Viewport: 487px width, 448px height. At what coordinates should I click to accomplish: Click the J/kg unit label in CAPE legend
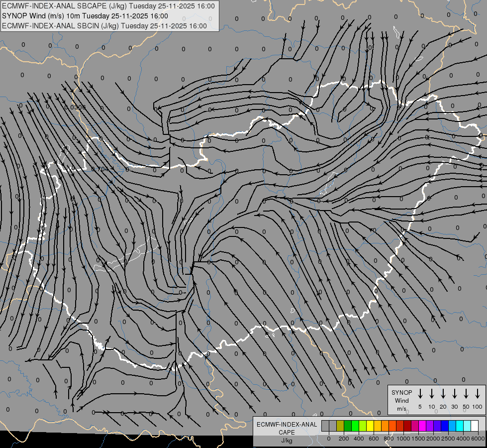(287, 441)
